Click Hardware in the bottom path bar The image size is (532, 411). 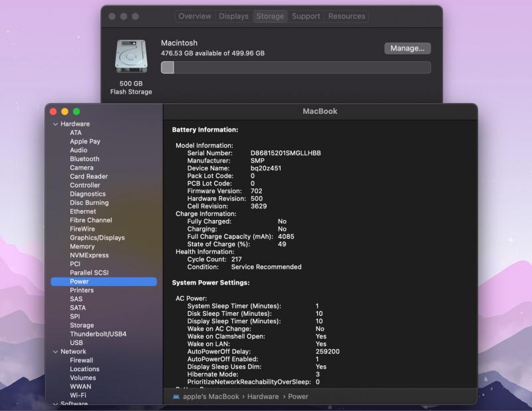click(263, 396)
